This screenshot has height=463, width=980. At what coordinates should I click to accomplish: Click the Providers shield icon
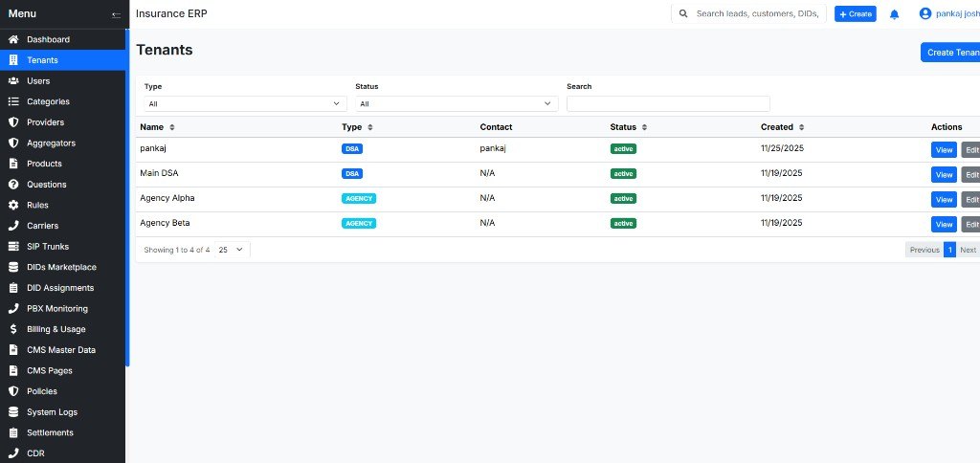pos(13,121)
